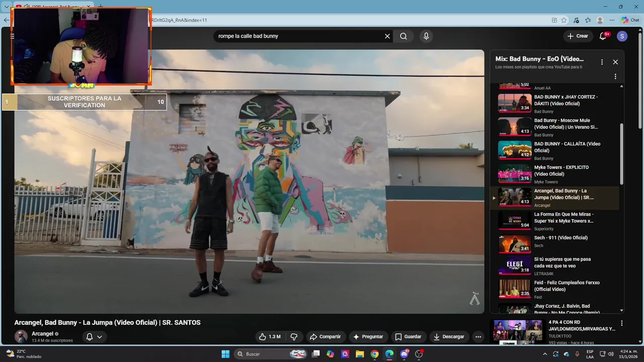Open Google Chrome from taskbar
644x362 pixels.
pyautogui.click(x=374, y=354)
